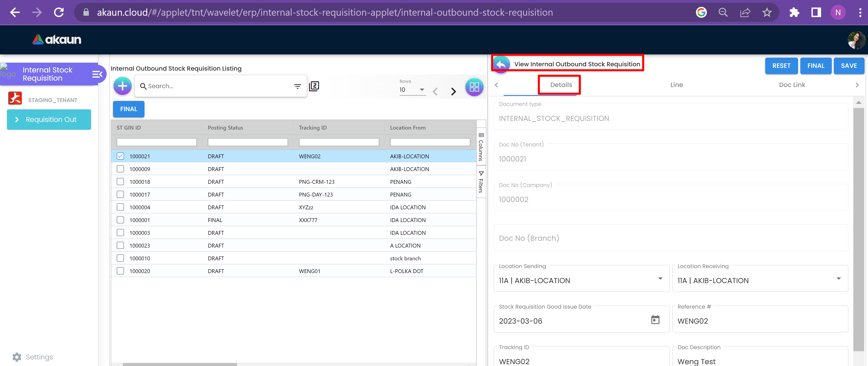Screen dimensions: 868x366
Task: Go to next listing page arrow
Action: coord(453,91)
